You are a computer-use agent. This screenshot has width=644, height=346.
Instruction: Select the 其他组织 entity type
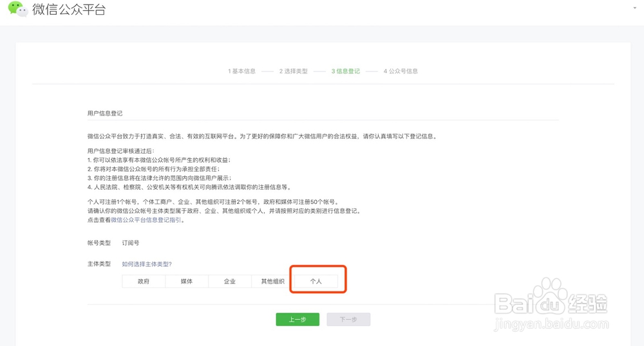click(272, 281)
